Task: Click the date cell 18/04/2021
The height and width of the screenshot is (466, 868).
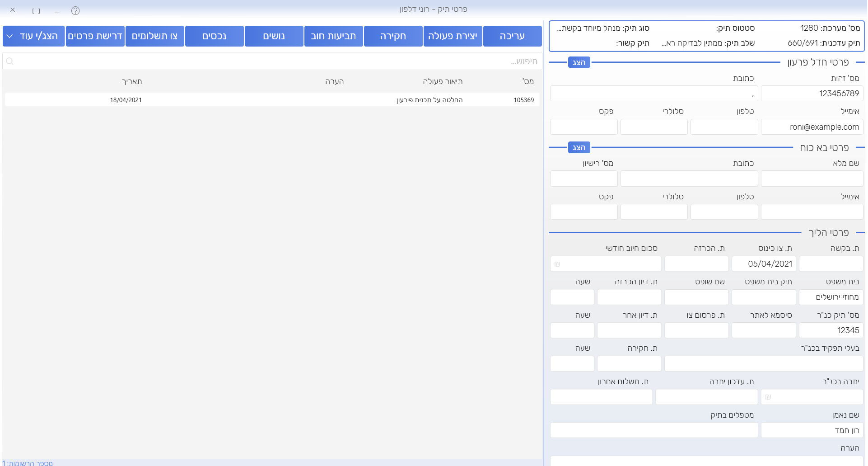Action: pyautogui.click(x=126, y=100)
